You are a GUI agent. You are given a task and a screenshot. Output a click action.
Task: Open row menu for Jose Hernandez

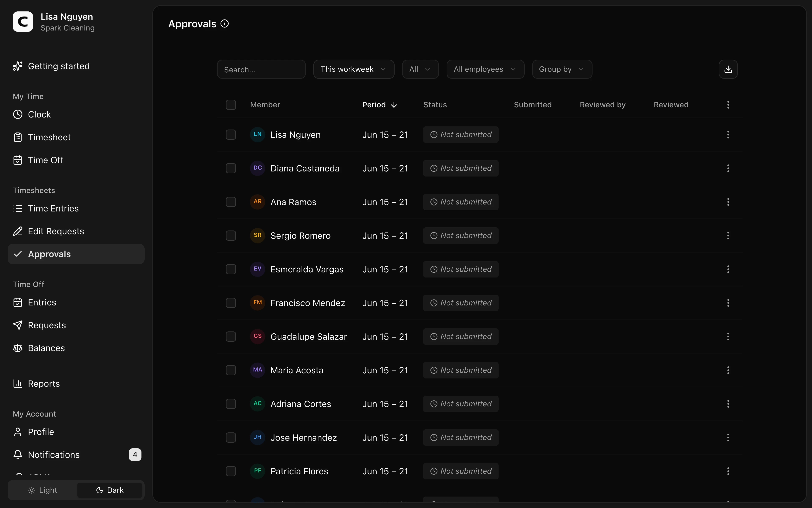(x=728, y=438)
